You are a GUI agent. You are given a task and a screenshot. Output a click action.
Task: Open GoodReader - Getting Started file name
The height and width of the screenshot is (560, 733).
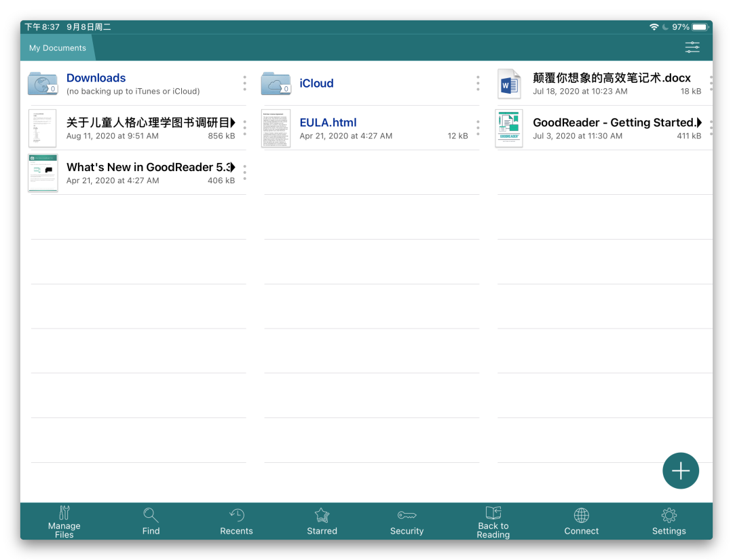pyautogui.click(x=617, y=122)
